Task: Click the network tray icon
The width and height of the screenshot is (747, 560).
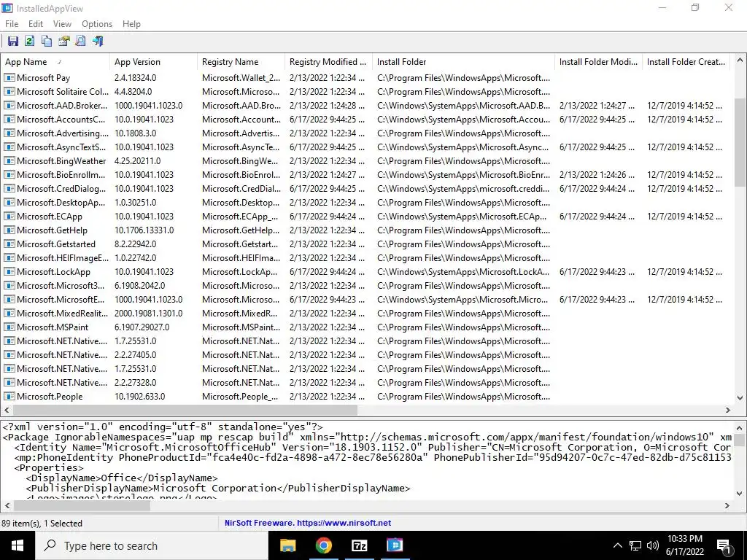Action: tap(635, 545)
